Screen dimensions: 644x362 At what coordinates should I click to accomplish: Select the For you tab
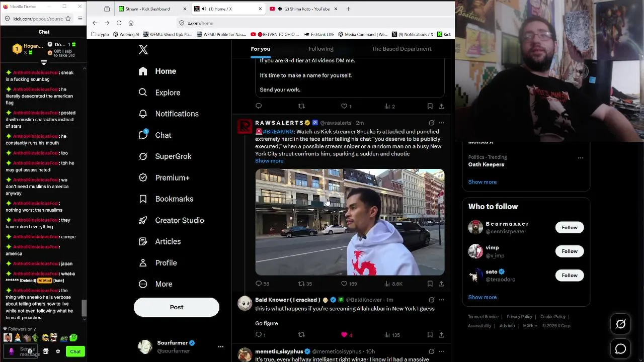(x=260, y=49)
